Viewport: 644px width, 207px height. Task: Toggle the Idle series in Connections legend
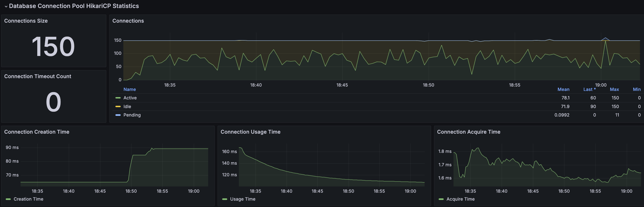pyautogui.click(x=127, y=106)
